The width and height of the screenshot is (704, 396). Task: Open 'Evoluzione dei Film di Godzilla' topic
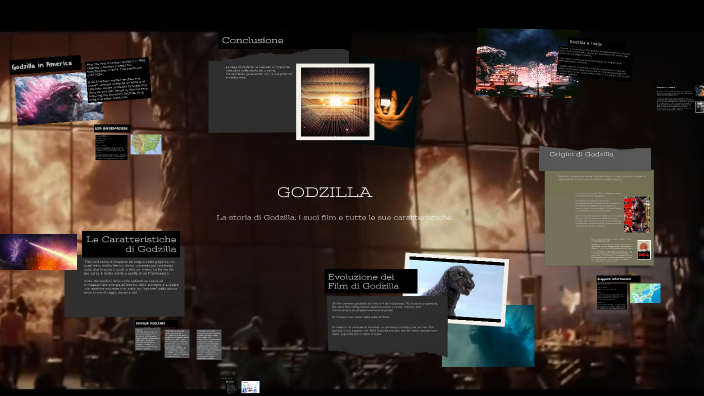[371, 282]
